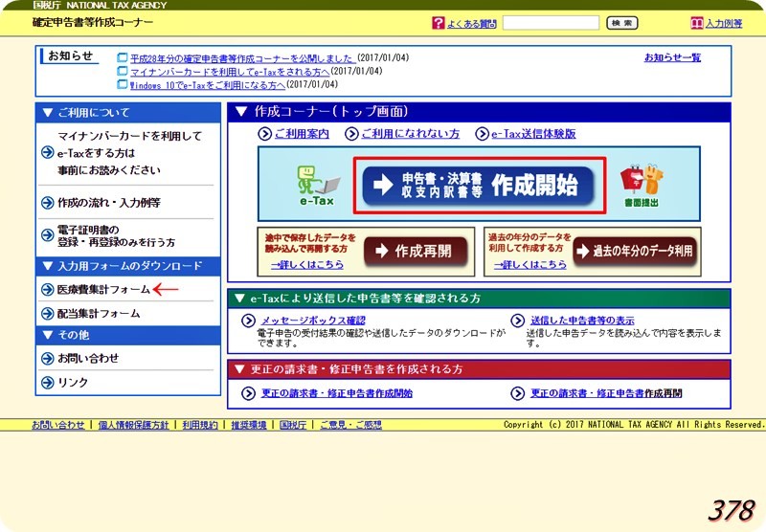Image resolution: width=766 pixels, height=532 pixels.
Task: Click the circled arrow beside ご利用になれない方
Action: click(x=351, y=134)
